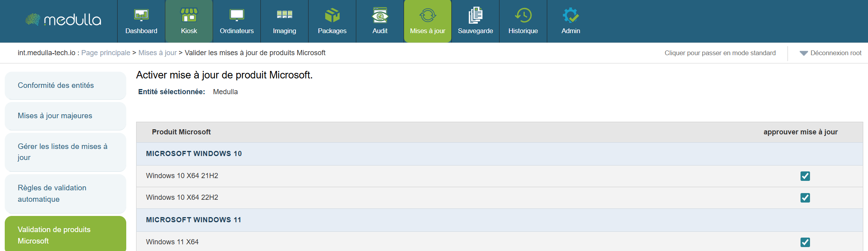This screenshot has width=868, height=251.
Task: Open the Sauvegarde backup icon
Action: [x=475, y=16]
